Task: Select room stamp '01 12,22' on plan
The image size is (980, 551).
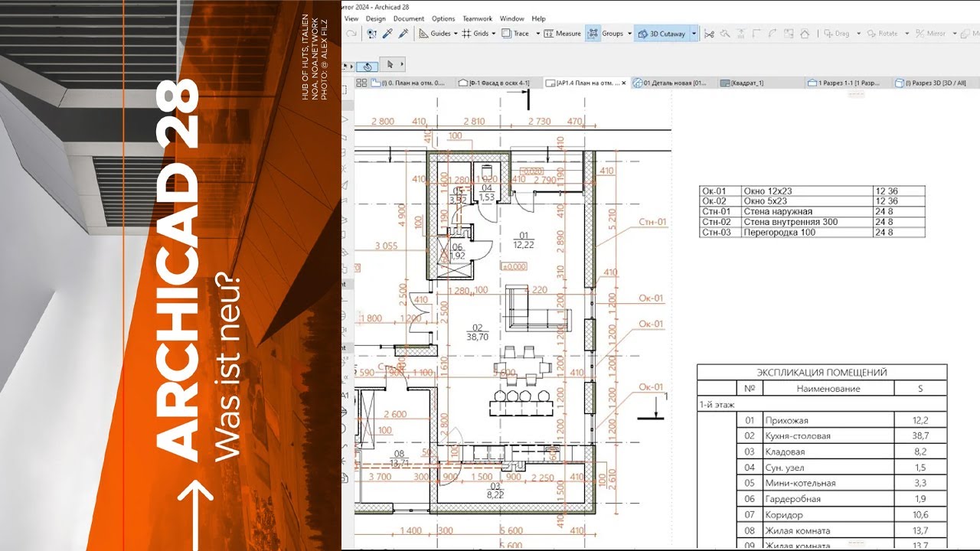Action: click(524, 240)
